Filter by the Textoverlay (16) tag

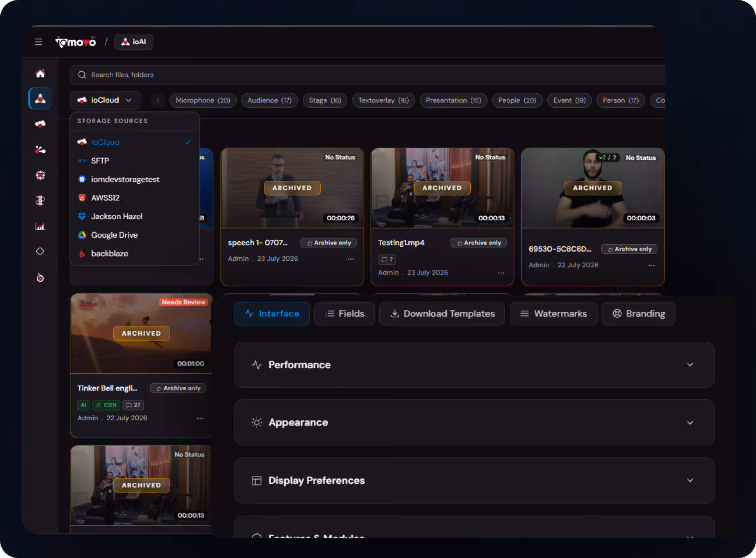pos(384,100)
